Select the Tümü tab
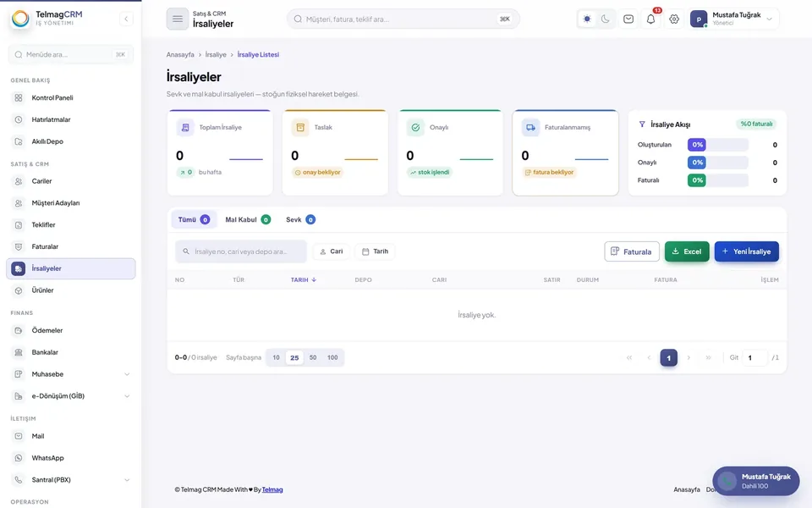 point(194,220)
